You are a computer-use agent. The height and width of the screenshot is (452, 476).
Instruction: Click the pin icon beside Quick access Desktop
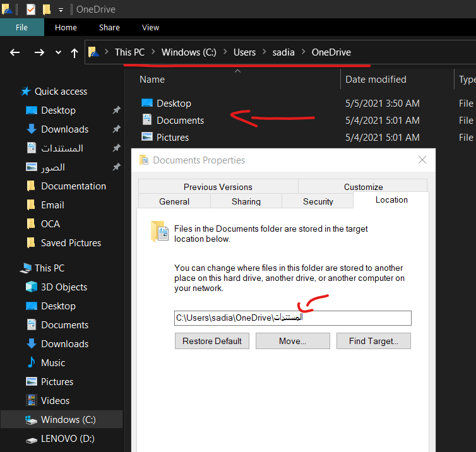coord(117,110)
